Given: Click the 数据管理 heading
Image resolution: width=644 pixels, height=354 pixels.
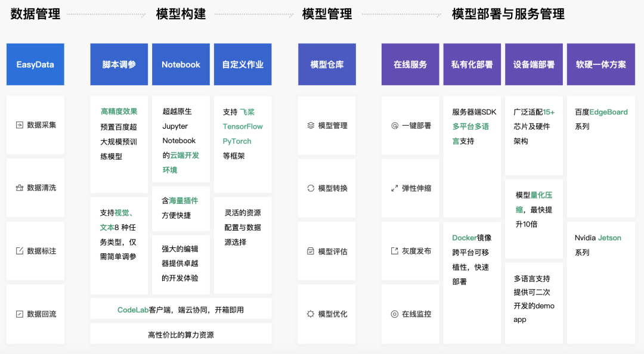Looking at the screenshot, I should click(x=35, y=14).
